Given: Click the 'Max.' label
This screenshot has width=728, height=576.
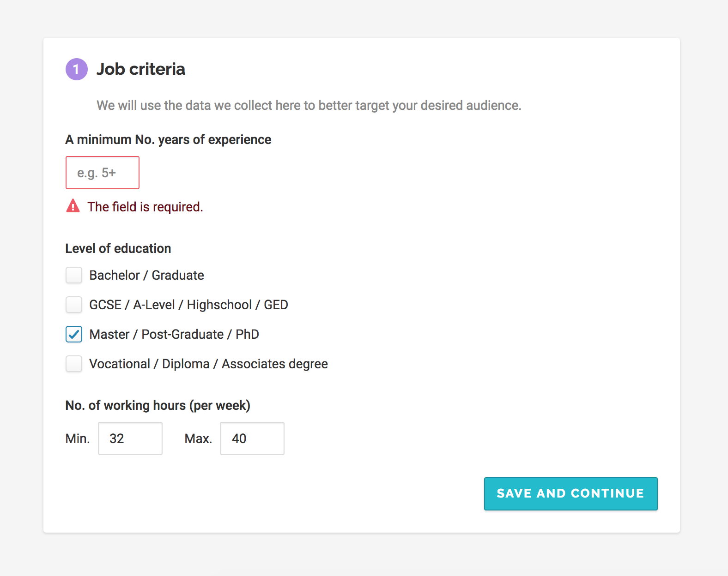Looking at the screenshot, I should click(x=198, y=438).
